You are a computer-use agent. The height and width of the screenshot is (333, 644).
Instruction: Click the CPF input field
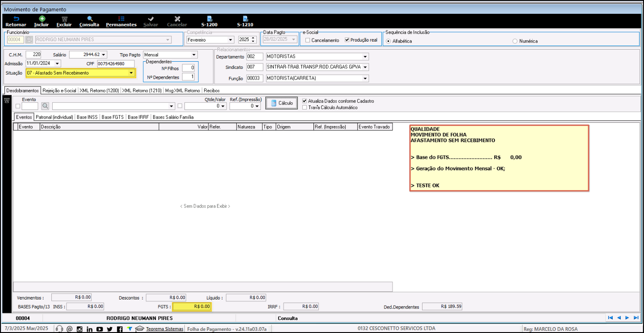[x=116, y=63]
